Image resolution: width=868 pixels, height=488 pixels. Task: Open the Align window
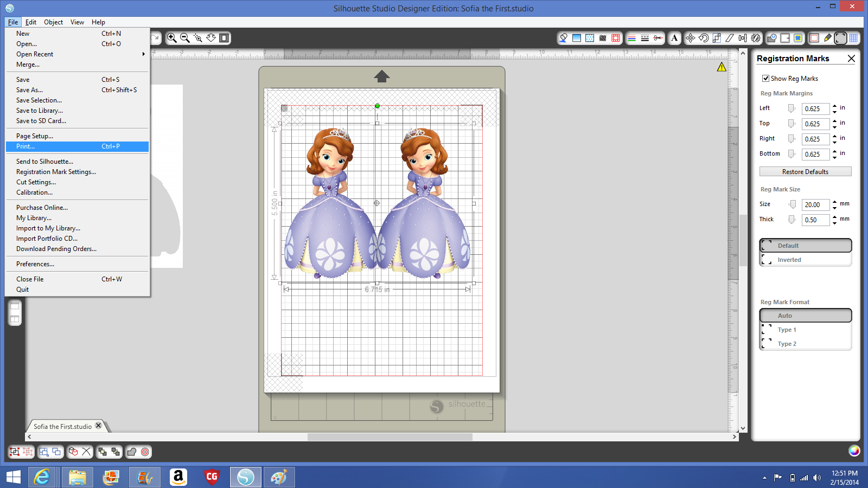(743, 38)
